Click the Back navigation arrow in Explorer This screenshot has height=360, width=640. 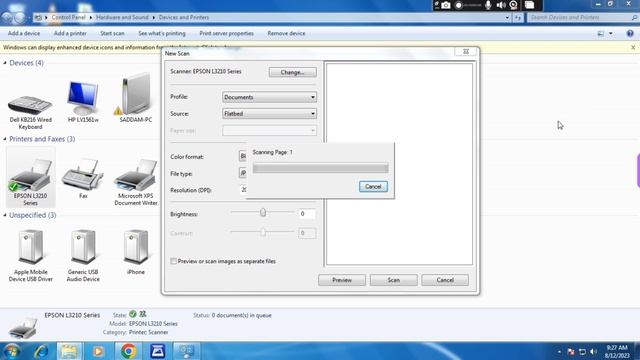coord(8,18)
